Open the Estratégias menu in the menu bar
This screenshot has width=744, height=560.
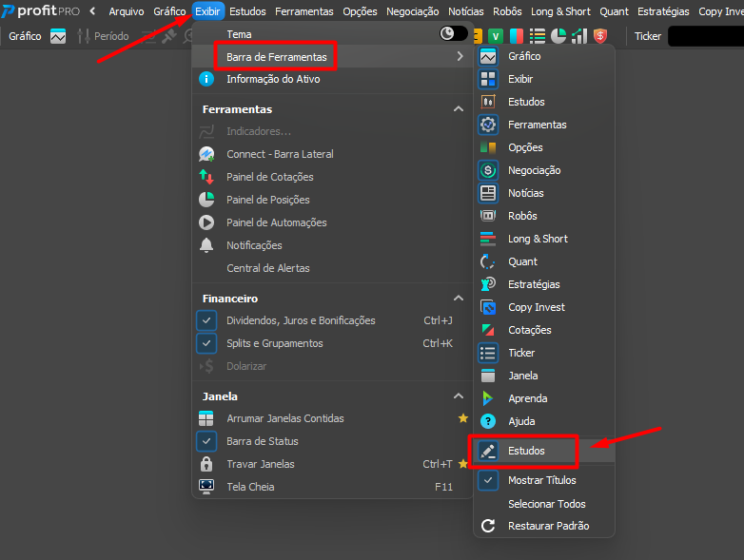click(663, 11)
